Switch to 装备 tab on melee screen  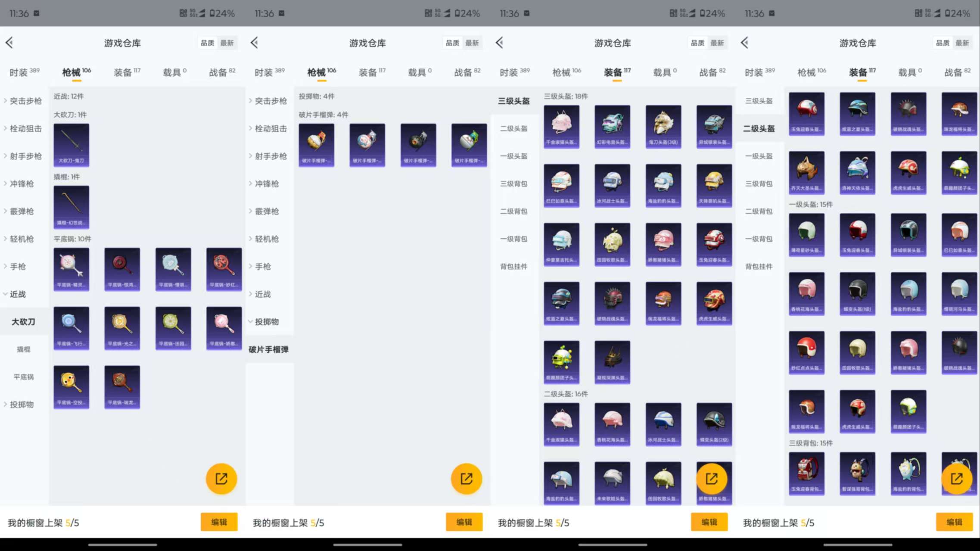click(127, 72)
